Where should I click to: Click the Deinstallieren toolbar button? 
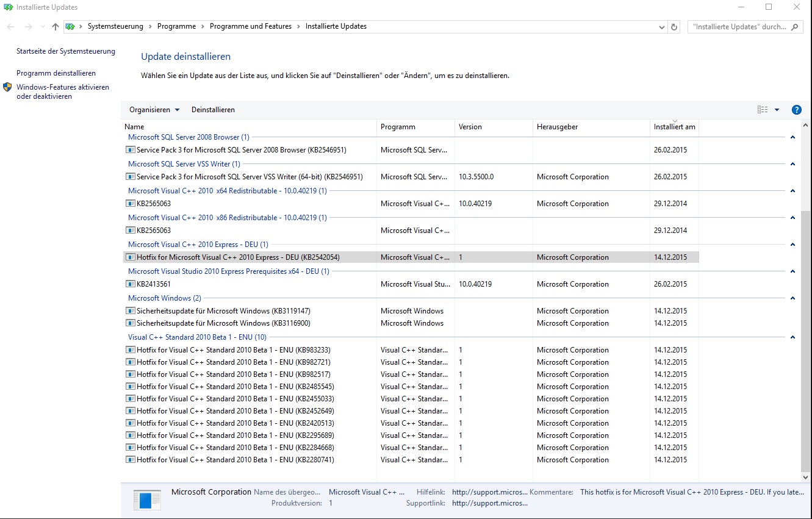213,110
